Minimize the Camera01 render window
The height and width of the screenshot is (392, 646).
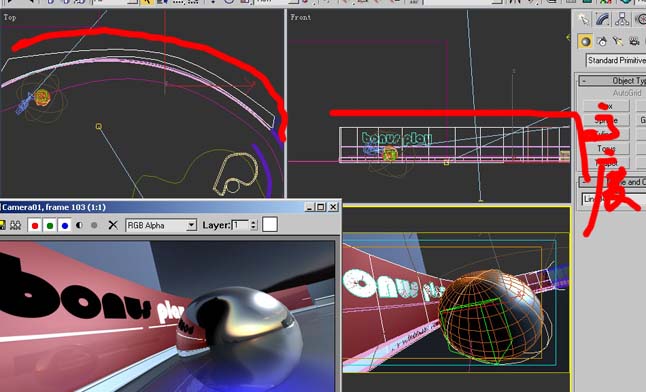pos(310,207)
